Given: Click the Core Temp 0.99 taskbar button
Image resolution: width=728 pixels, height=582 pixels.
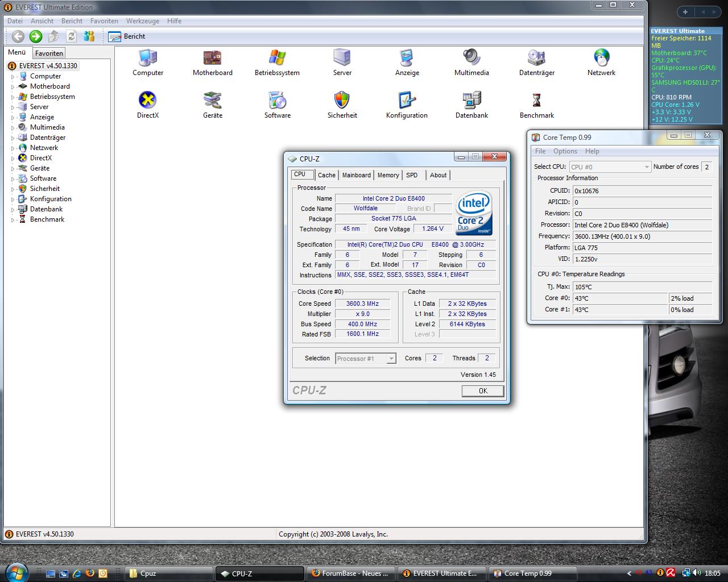Looking at the screenshot, I should point(533,573).
